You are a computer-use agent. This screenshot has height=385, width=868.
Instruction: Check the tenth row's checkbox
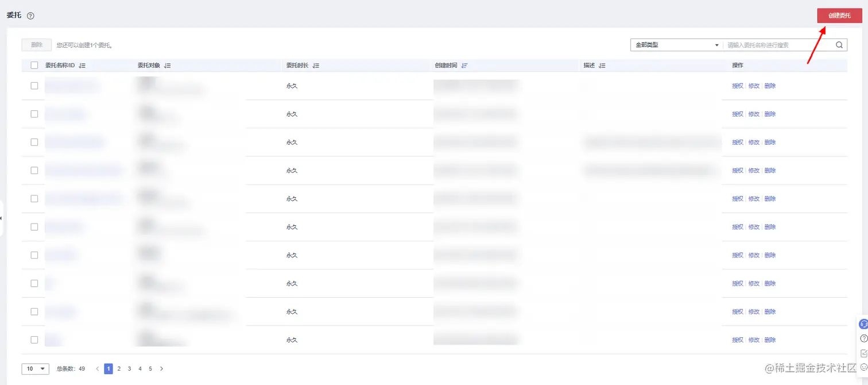point(34,340)
